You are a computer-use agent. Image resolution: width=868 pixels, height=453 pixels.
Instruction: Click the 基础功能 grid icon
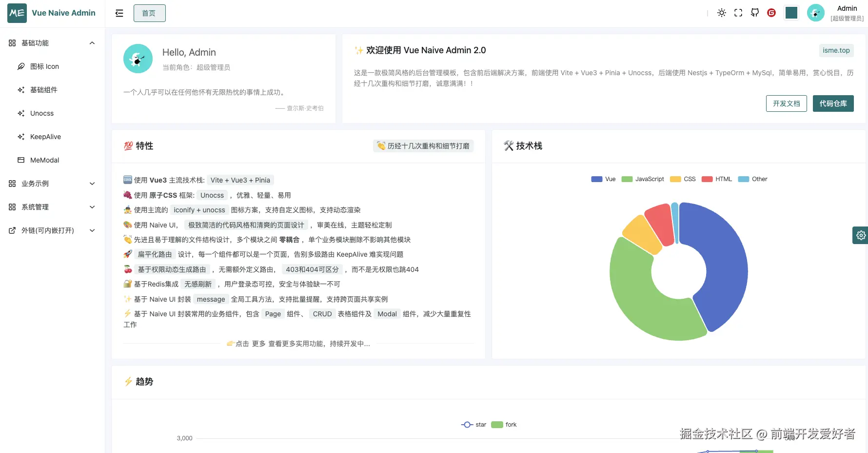12,43
